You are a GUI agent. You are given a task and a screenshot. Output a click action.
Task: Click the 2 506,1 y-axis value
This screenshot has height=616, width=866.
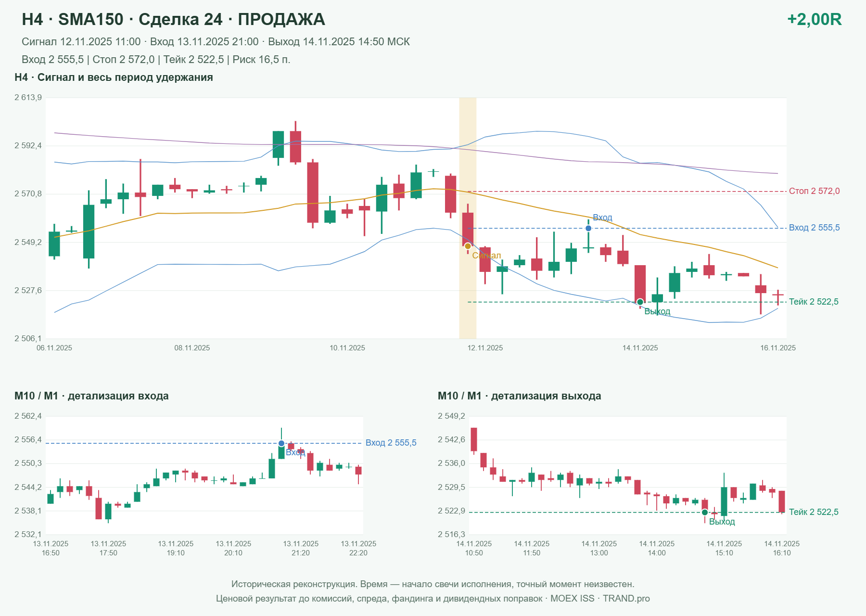(28, 339)
